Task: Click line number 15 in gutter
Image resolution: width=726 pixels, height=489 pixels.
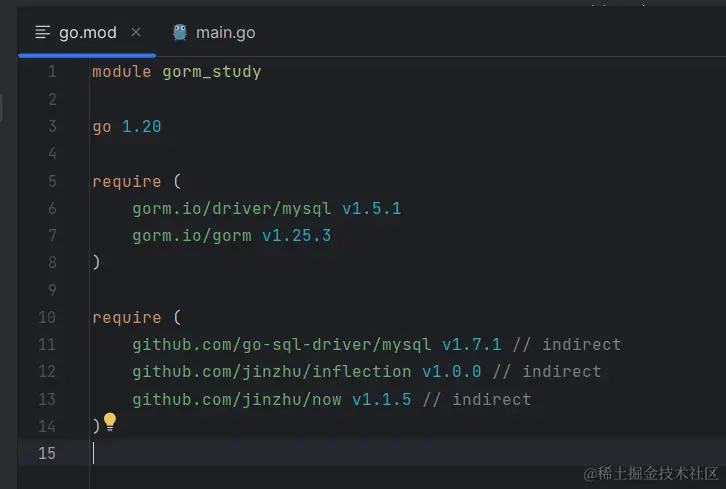Action: coord(47,453)
